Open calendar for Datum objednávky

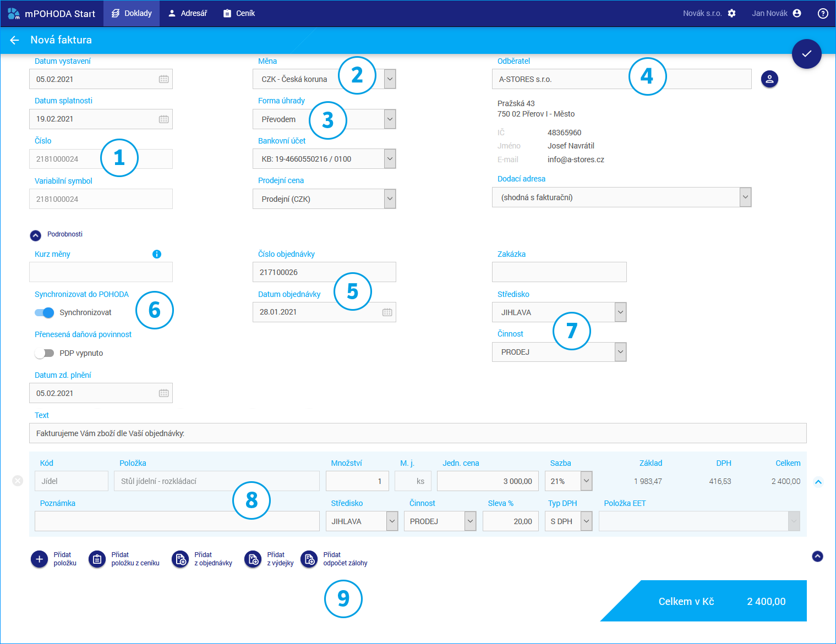click(387, 312)
